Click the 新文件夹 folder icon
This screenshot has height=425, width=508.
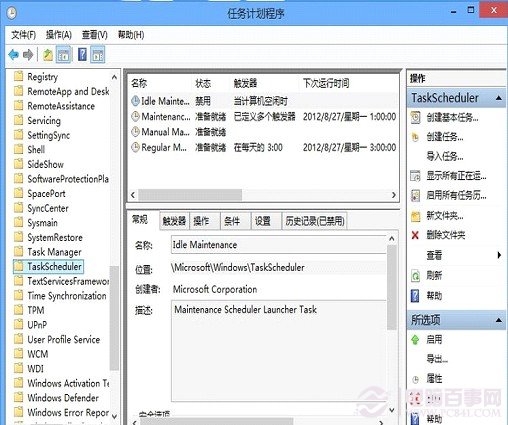coord(415,216)
